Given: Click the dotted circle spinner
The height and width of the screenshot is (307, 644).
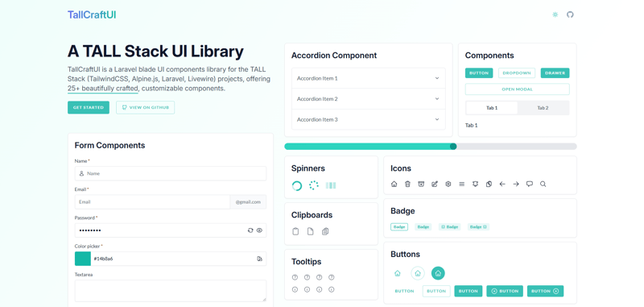Looking at the screenshot, I should point(314,185).
